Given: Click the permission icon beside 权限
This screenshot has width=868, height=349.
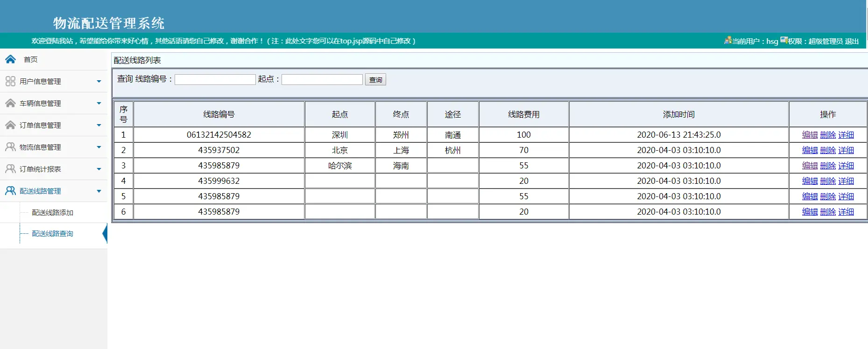Looking at the screenshot, I should tap(784, 40).
